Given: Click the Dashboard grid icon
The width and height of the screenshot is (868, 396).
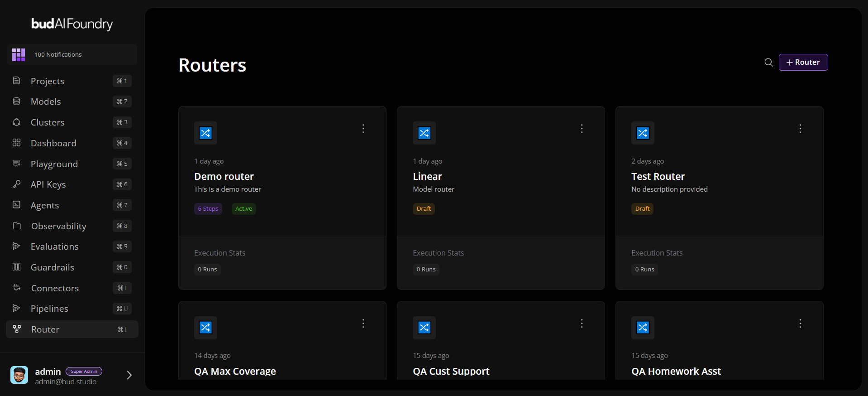Looking at the screenshot, I should tap(17, 143).
